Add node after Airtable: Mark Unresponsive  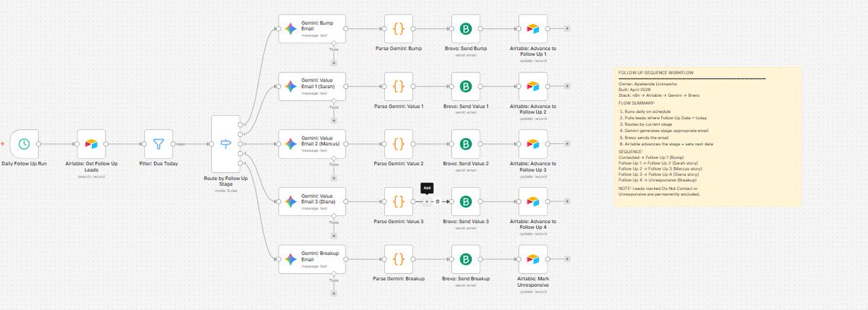click(x=567, y=259)
